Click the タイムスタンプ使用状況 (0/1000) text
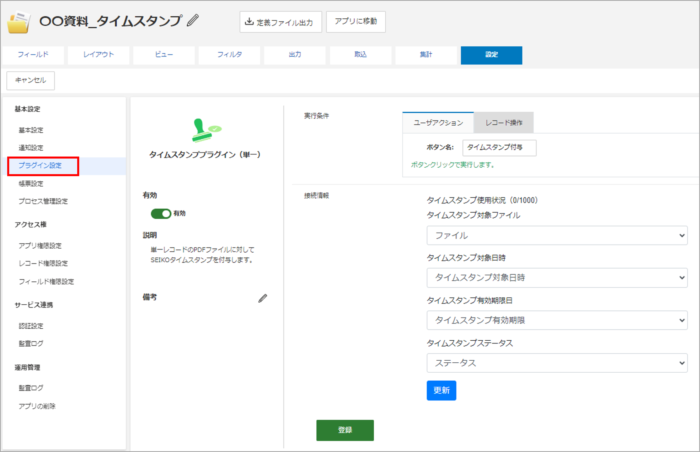The width and height of the screenshot is (700, 452). coord(482,200)
